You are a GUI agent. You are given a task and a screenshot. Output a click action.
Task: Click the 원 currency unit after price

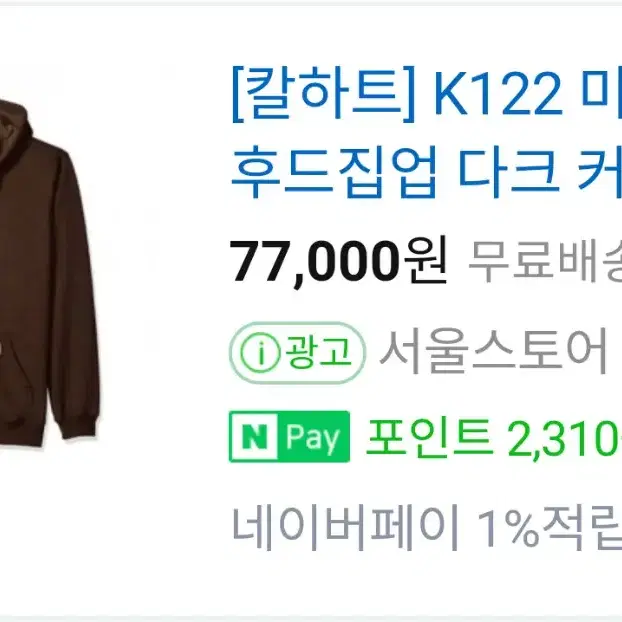point(425,260)
